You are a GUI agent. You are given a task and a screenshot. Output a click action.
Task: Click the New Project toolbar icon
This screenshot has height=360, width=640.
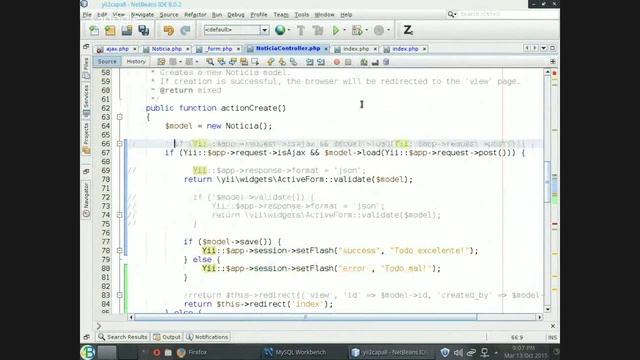point(110,30)
